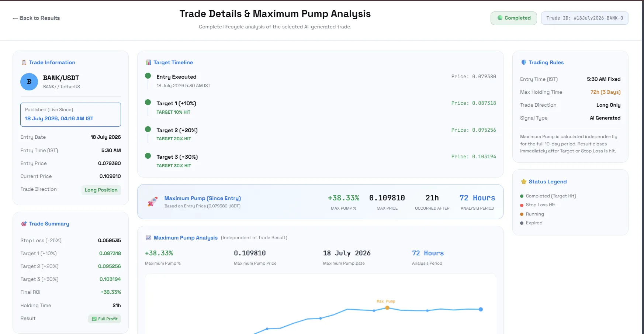Click the orange Running legend dot
644x334 pixels.
(522, 214)
